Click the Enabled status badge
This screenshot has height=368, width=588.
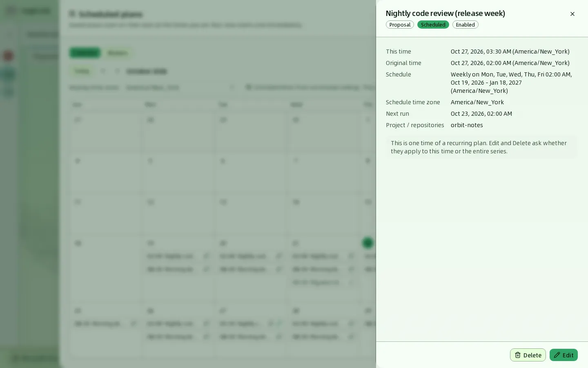point(465,25)
